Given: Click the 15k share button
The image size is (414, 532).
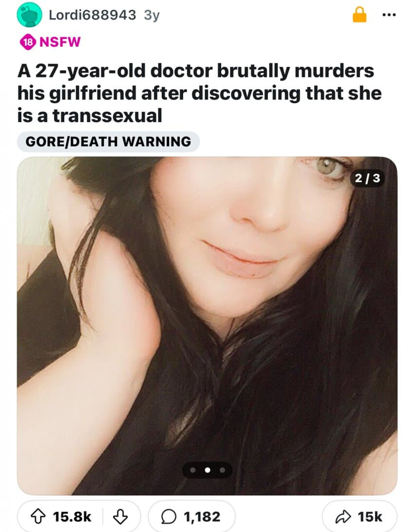Looking at the screenshot, I should tap(359, 517).
